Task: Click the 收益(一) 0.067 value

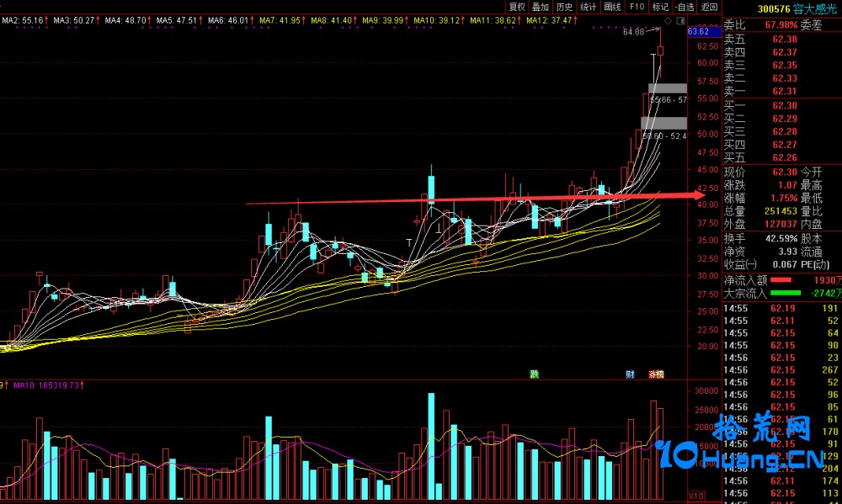Action: pyautogui.click(x=785, y=264)
